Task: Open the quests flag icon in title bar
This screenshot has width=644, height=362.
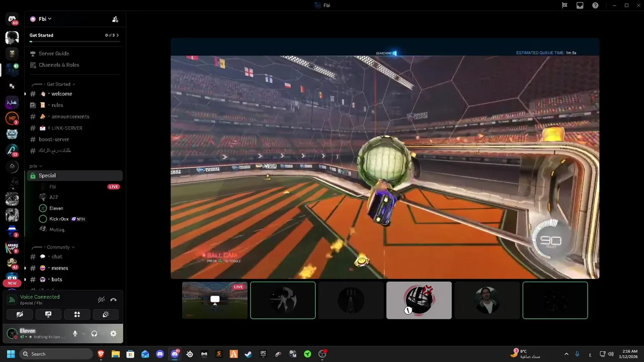Action: coord(565,6)
